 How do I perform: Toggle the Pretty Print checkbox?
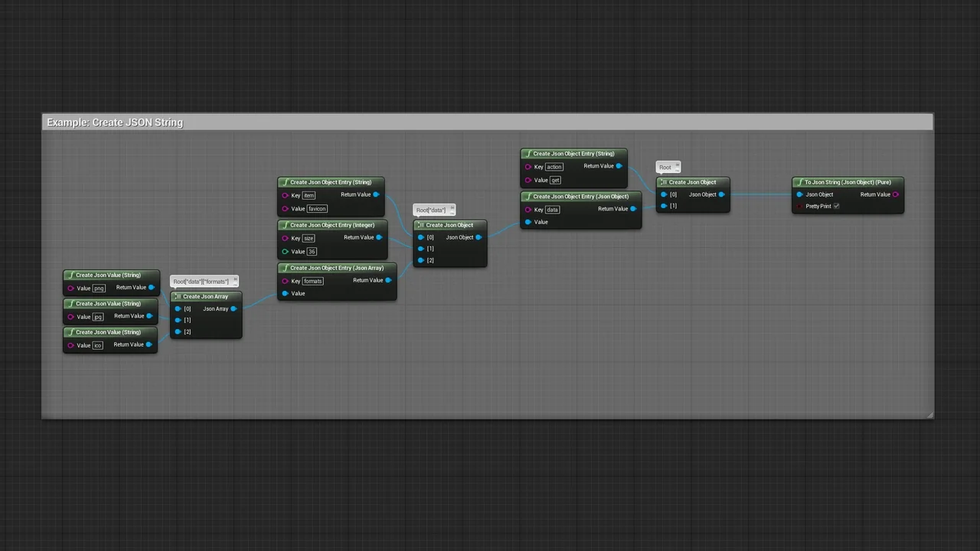click(836, 206)
